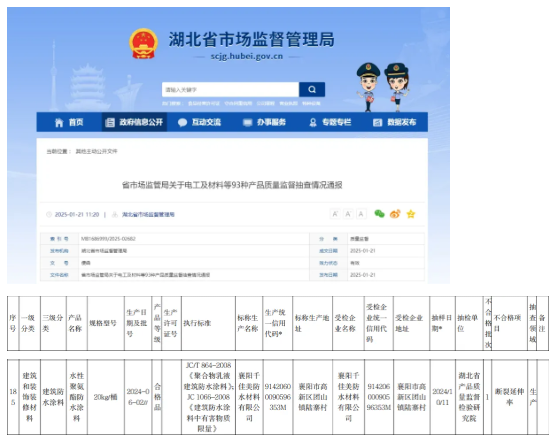Favorite the article with star icon

tap(411, 214)
